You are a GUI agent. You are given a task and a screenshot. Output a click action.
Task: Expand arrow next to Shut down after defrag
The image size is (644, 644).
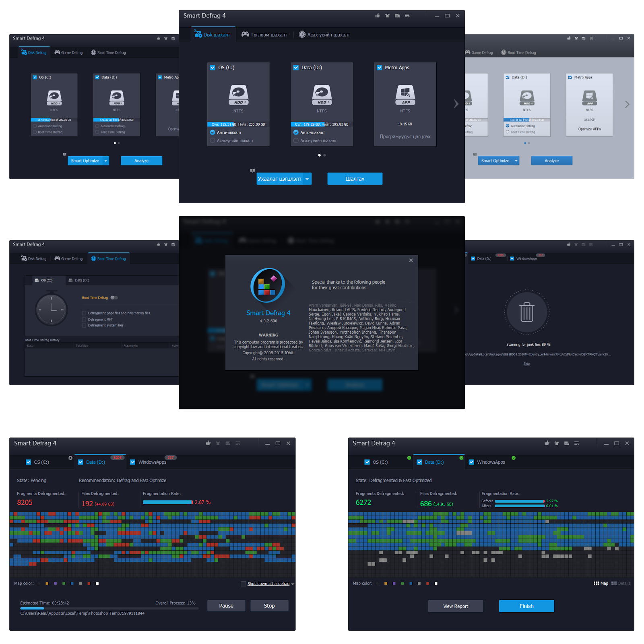293,584
